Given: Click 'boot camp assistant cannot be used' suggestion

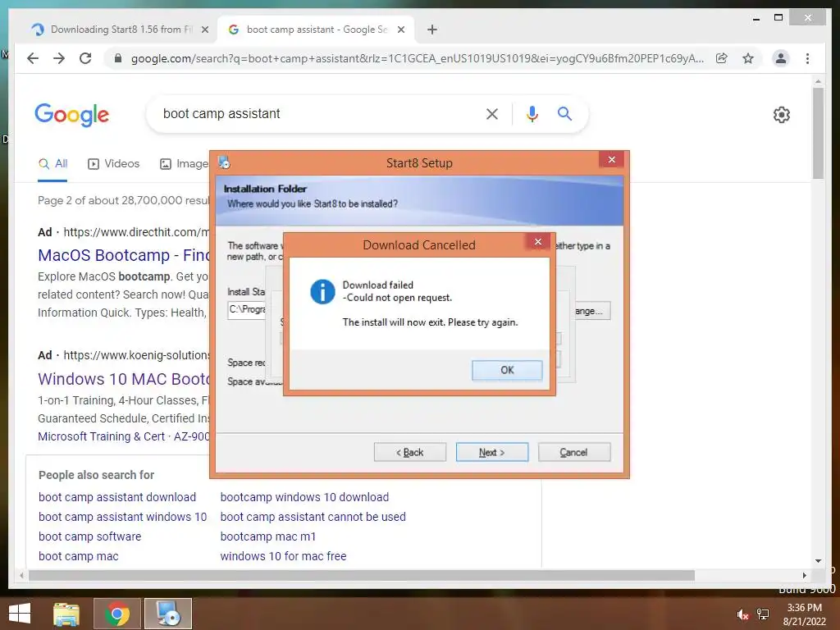Looking at the screenshot, I should [313, 517].
